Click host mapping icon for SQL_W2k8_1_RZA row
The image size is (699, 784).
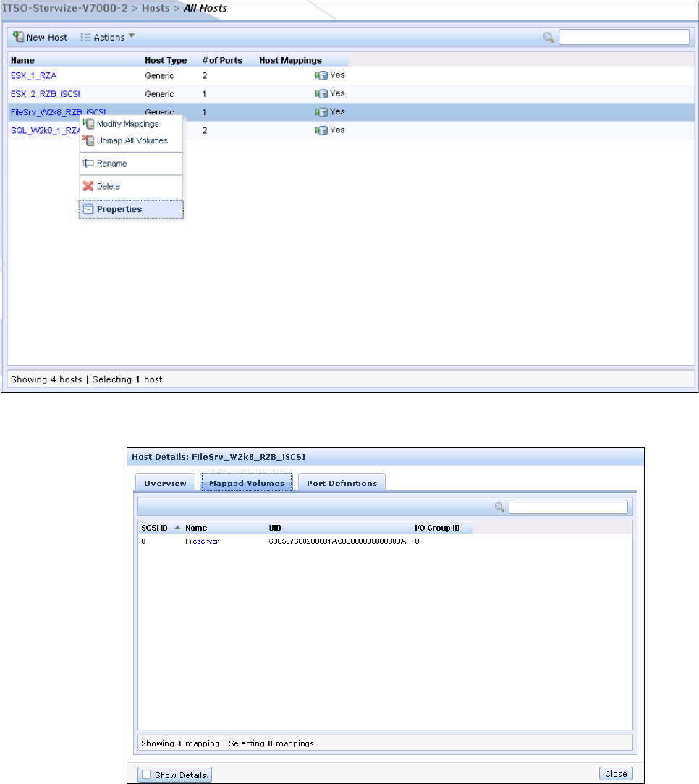(321, 130)
